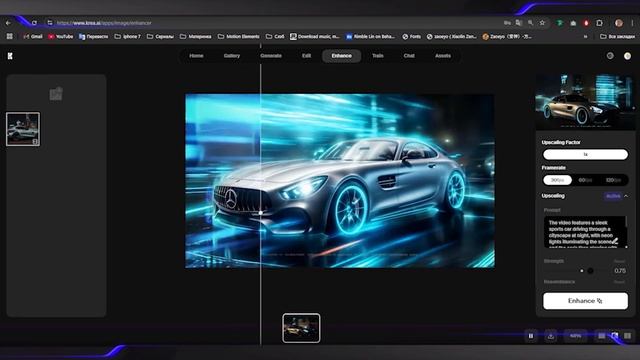Image resolution: width=640 pixels, height=360 pixels.
Task: Open the Assets tab
Action: tap(443, 56)
